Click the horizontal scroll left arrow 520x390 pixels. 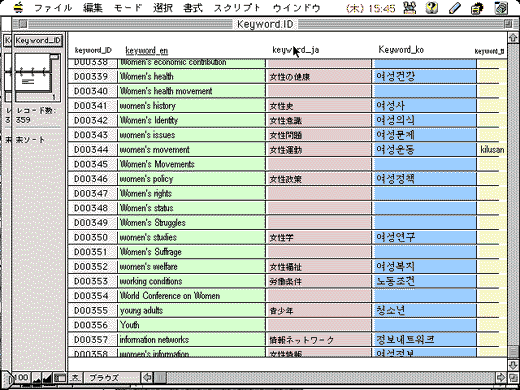147,378
